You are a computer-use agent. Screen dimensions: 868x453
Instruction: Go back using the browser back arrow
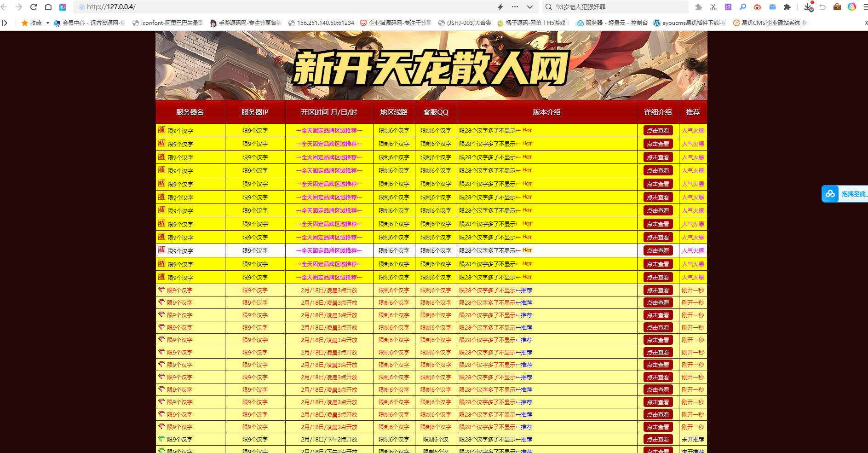tap(4, 7)
